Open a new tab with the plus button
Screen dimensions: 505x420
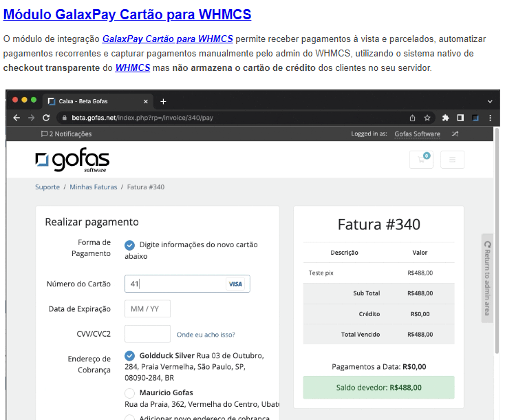coord(163,101)
